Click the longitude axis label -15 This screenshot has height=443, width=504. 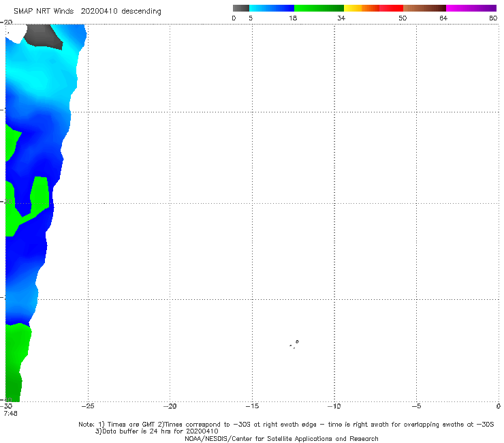(252, 406)
